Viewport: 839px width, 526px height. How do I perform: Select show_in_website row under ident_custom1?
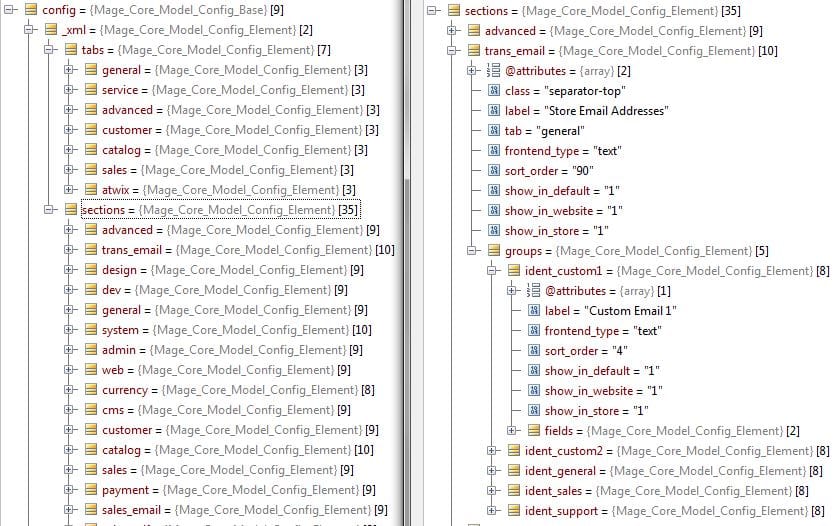click(604, 391)
